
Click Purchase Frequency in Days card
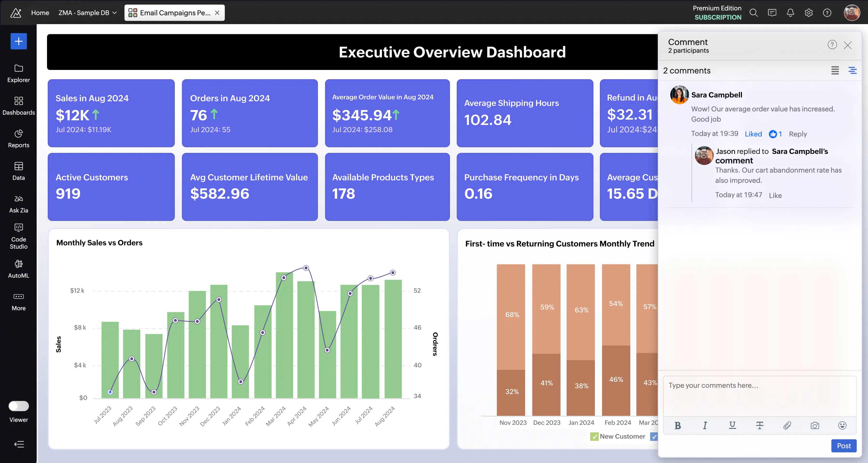(x=525, y=187)
